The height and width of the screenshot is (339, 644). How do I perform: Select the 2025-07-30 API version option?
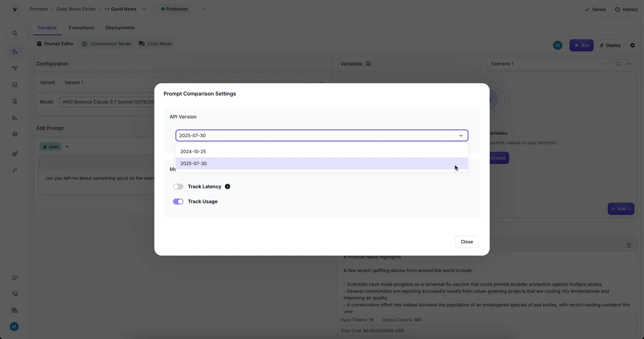coord(322,164)
